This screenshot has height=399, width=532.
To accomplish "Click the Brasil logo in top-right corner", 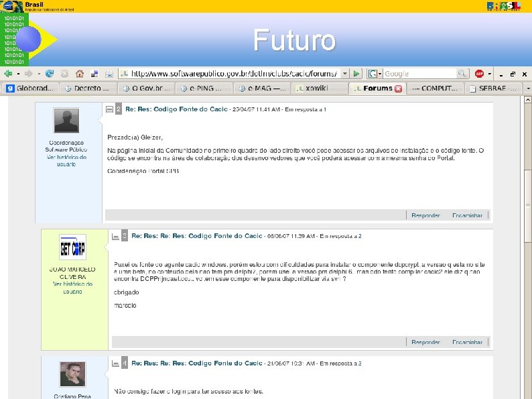I will (x=503, y=6).
